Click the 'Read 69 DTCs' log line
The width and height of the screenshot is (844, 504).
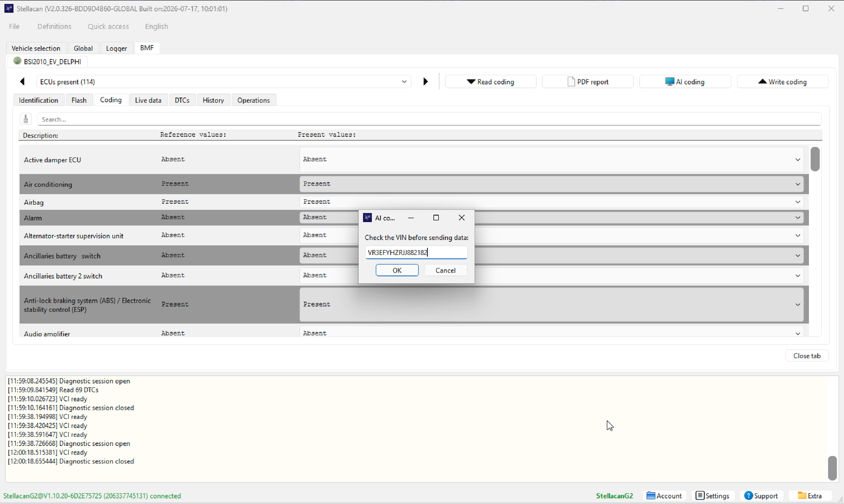pos(53,390)
